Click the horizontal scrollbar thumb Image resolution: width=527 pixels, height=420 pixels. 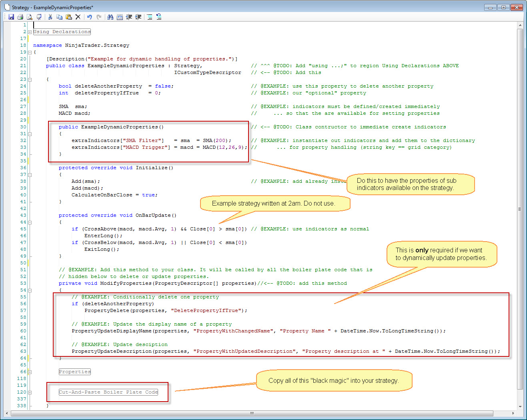[x=252, y=413]
